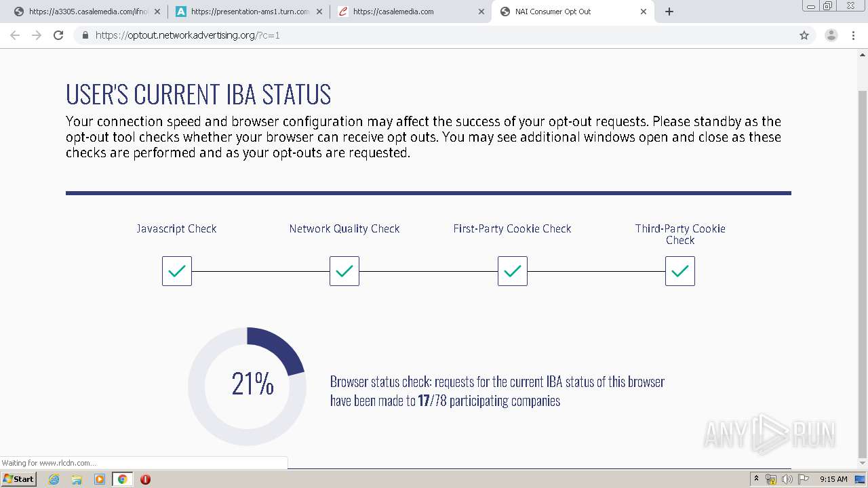The image size is (868, 488).
Task: Switch to the casalemedia.com tab
Action: (411, 12)
